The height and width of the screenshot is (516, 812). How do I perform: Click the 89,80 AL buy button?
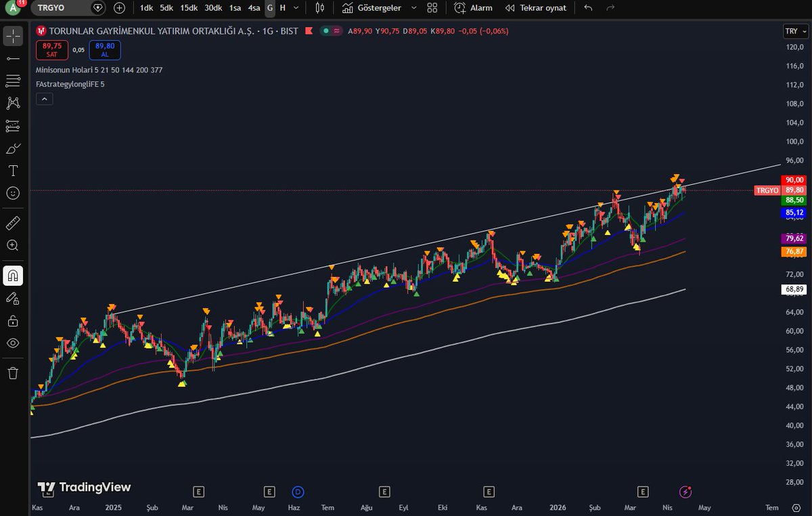[x=104, y=49]
